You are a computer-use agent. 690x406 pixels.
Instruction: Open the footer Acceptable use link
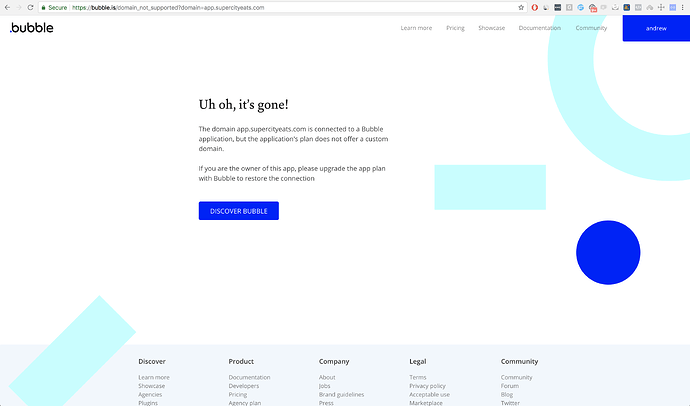coord(429,395)
